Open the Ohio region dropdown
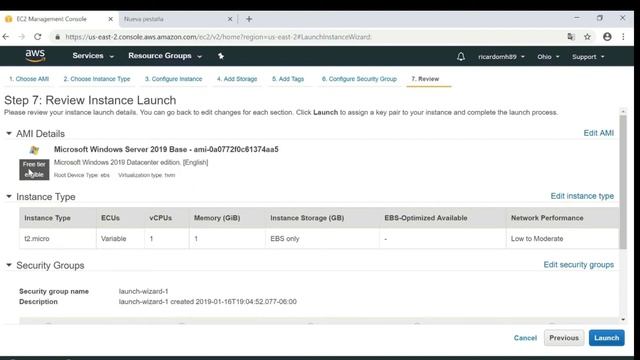 [x=548, y=57]
